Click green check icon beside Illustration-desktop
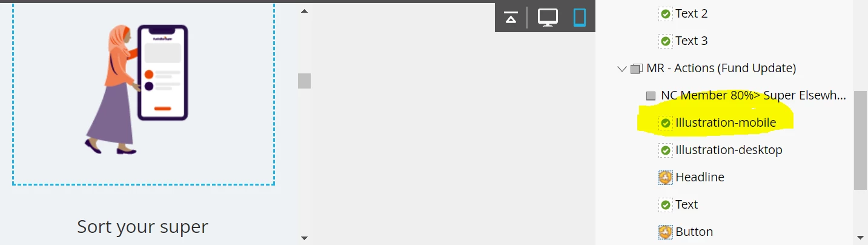This screenshot has height=245, width=868. pyautogui.click(x=666, y=150)
